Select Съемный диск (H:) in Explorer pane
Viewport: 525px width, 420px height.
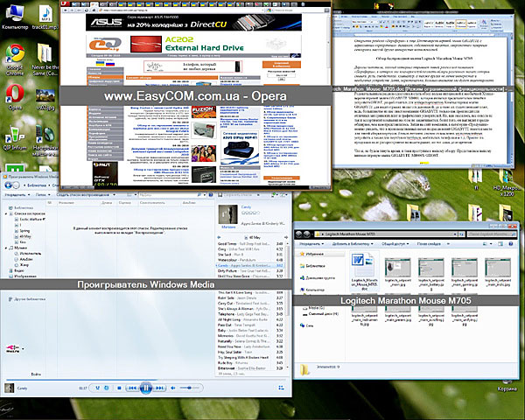point(321,314)
